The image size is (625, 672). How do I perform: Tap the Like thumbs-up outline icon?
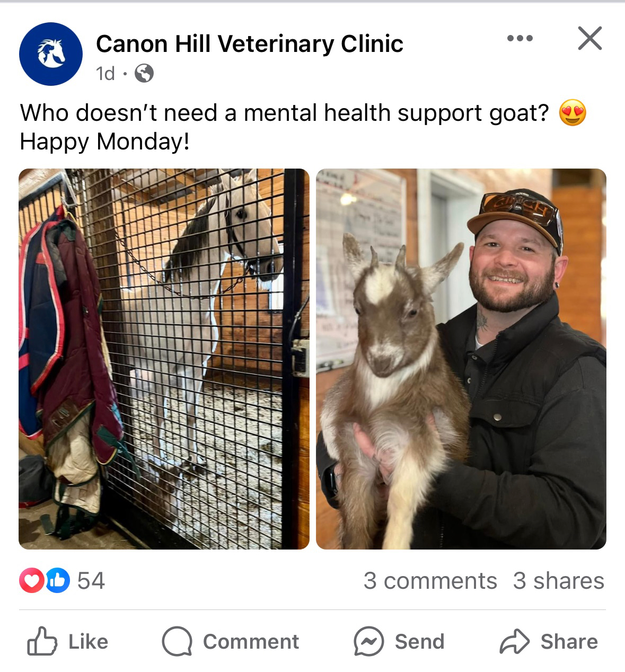(x=42, y=641)
